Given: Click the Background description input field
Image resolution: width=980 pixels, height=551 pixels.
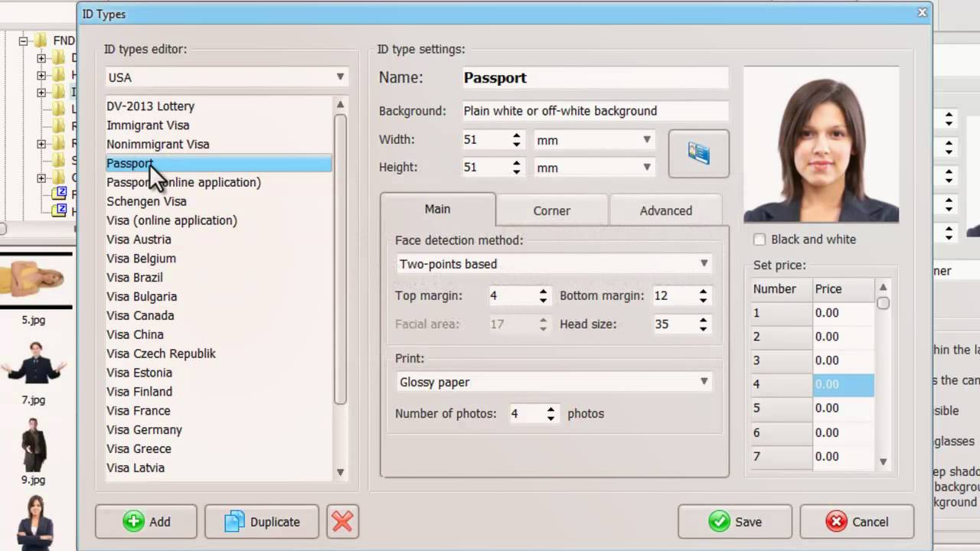Looking at the screenshot, I should (595, 111).
